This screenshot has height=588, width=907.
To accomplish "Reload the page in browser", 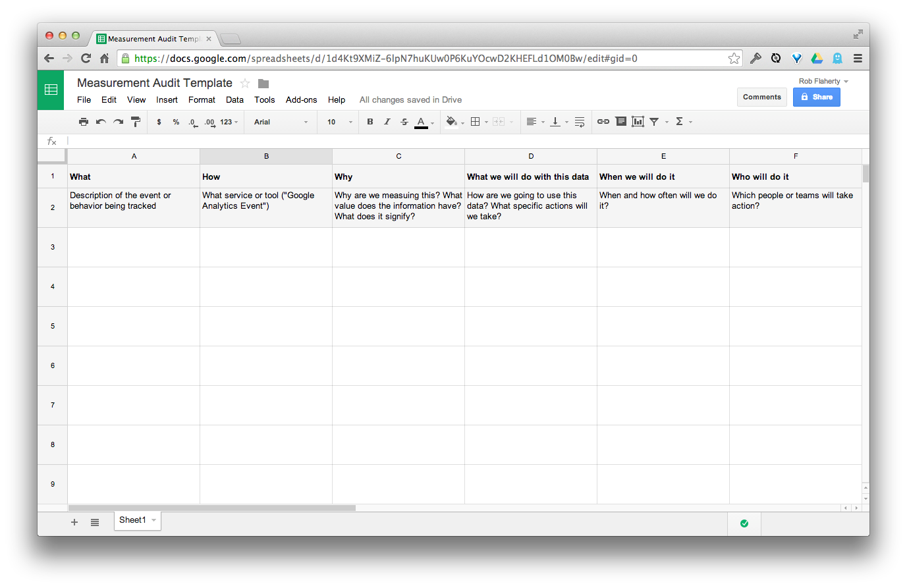I will 86,59.
